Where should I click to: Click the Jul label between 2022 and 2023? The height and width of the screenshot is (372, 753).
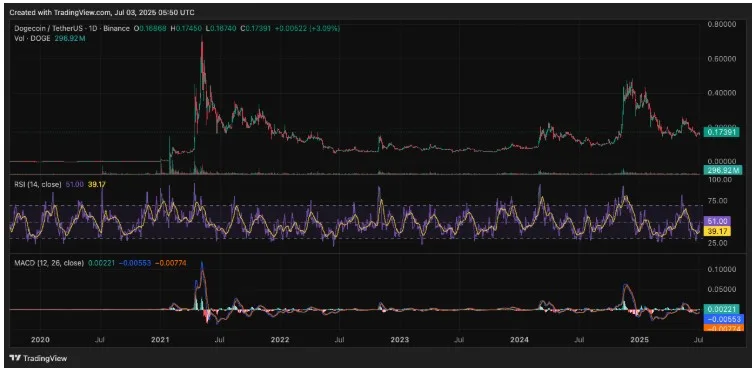point(339,340)
